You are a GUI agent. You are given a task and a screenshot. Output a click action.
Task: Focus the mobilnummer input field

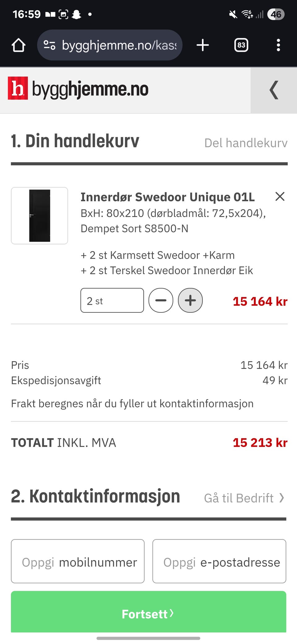[x=78, y=561]
